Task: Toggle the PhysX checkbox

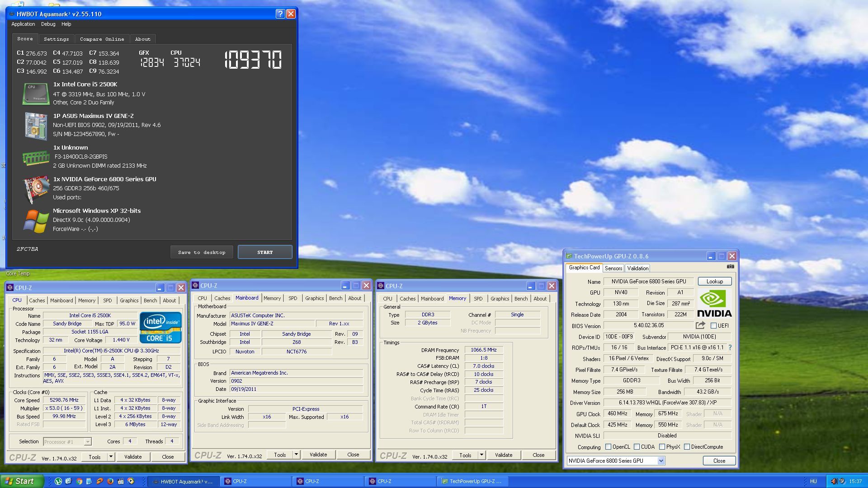Action: point(662,447)
